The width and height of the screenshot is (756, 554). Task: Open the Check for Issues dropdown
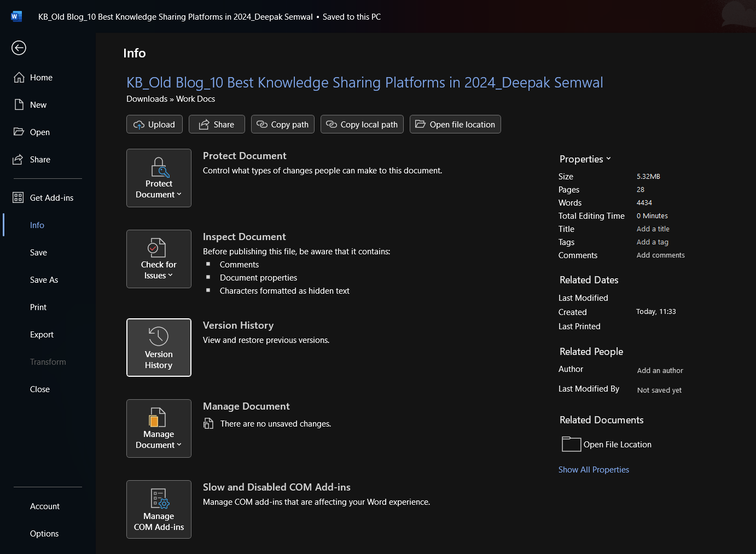pos(159,259)
